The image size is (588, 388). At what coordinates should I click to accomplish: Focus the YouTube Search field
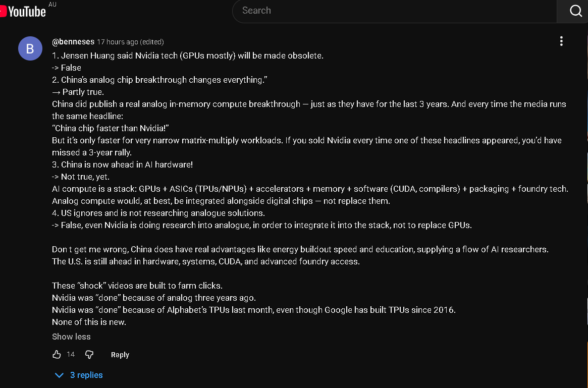coord(394,11)
